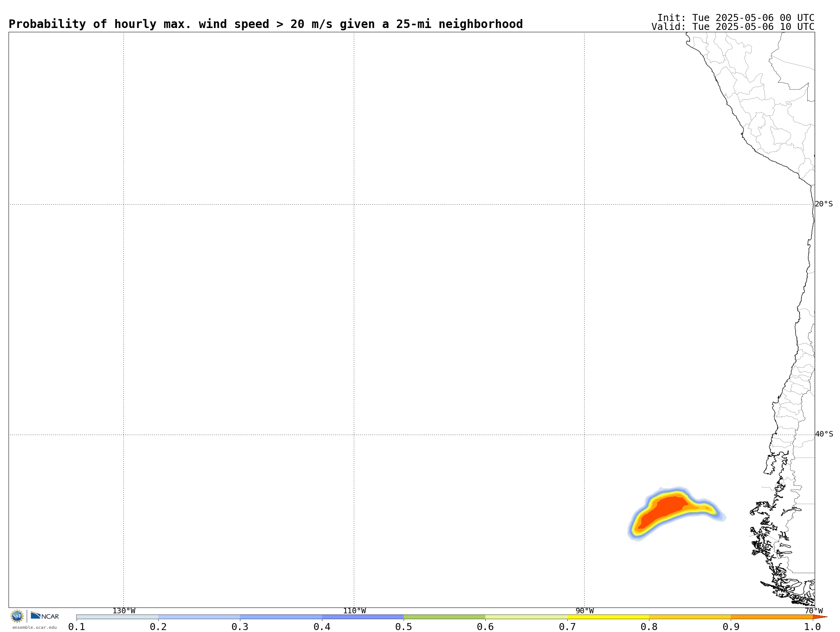Click the plot title about wind speed probability
Image resolution: width=840 pixels, height=632 pixels.
click(x=266, y=24)
